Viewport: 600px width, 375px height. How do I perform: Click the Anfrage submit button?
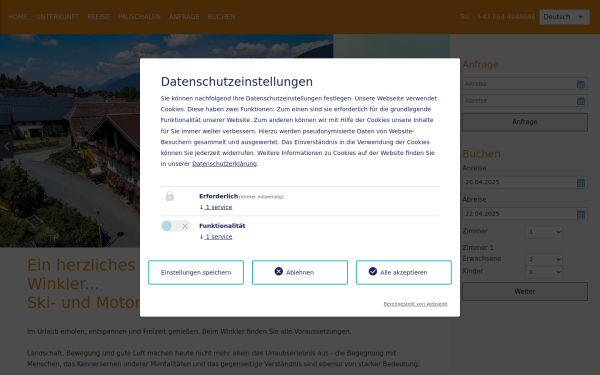pos(525,122)
